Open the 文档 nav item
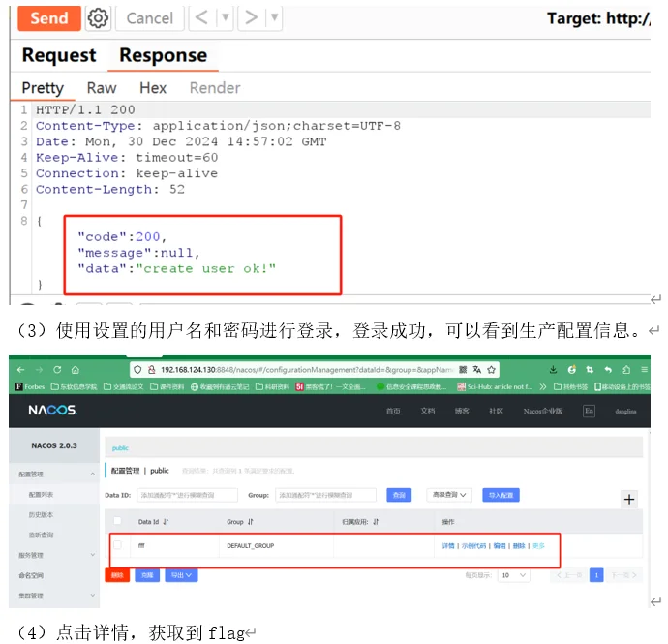 coord(427,411)
